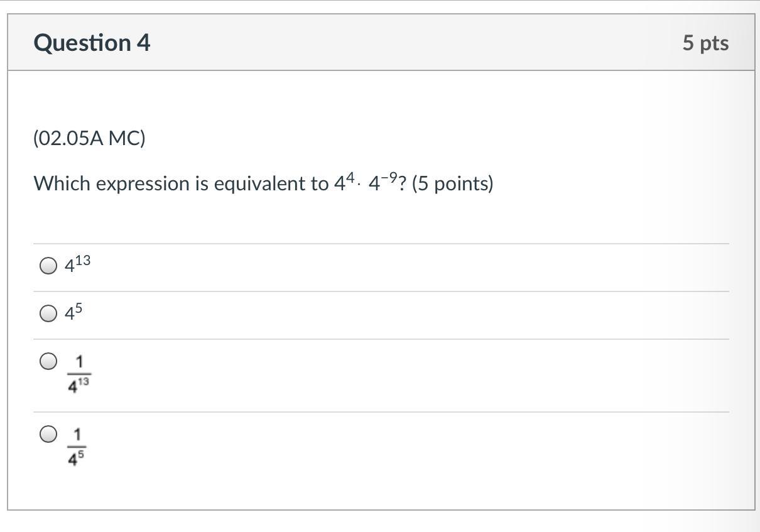Viewport: 760px width, 532px height.
Task: Choose the 1 over 4^5 radio button
Action: click(48, 434)
